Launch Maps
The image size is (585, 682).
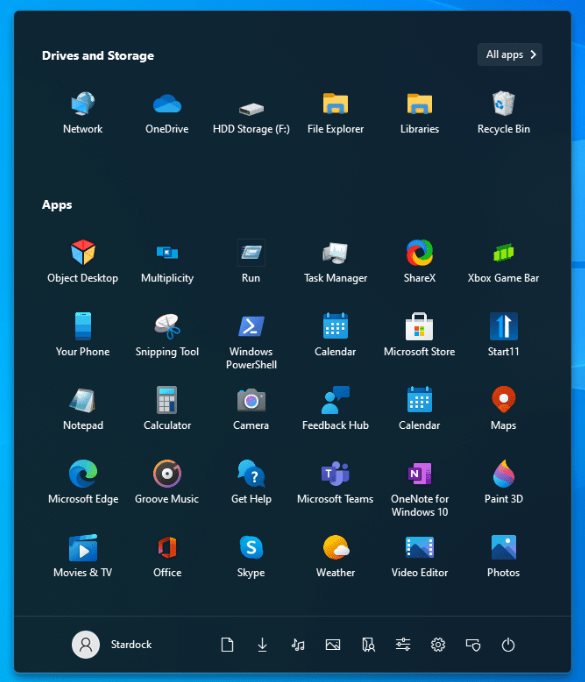503,408
